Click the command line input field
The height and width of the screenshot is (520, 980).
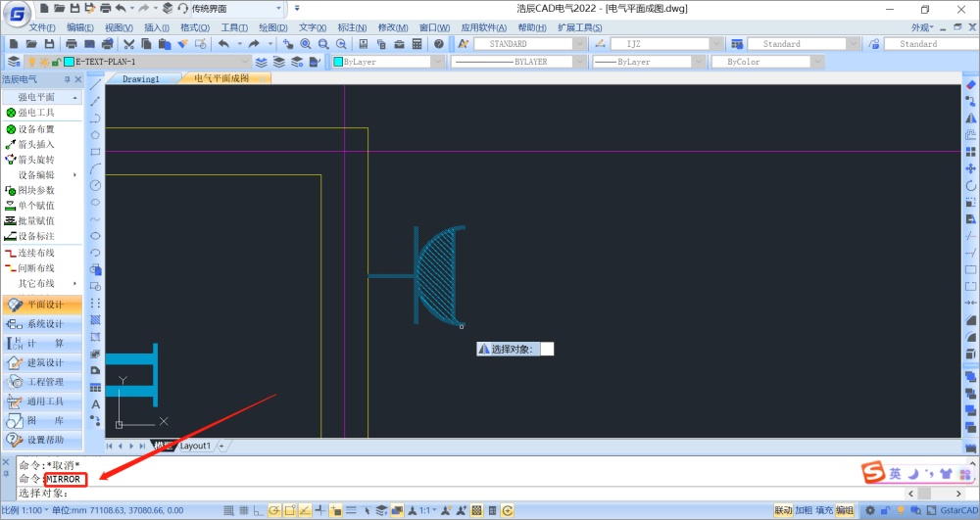tap(392, 493)
